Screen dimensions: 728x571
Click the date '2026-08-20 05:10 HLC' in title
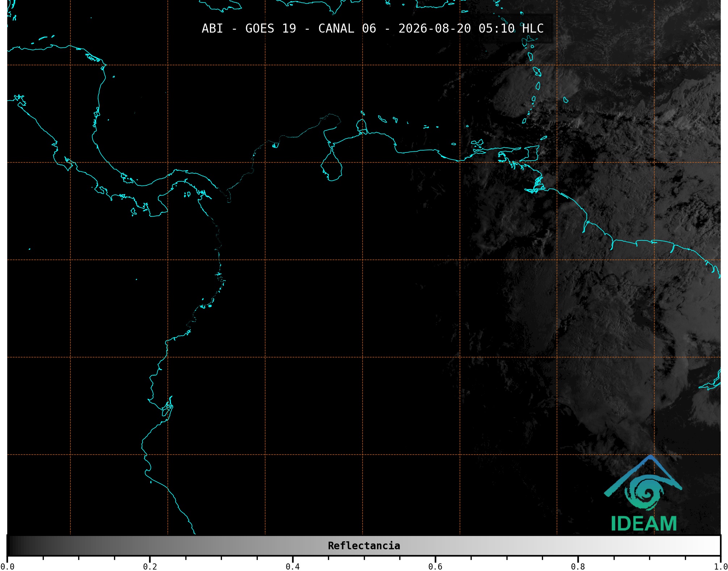pyautogui.click(x=471, y=29)
